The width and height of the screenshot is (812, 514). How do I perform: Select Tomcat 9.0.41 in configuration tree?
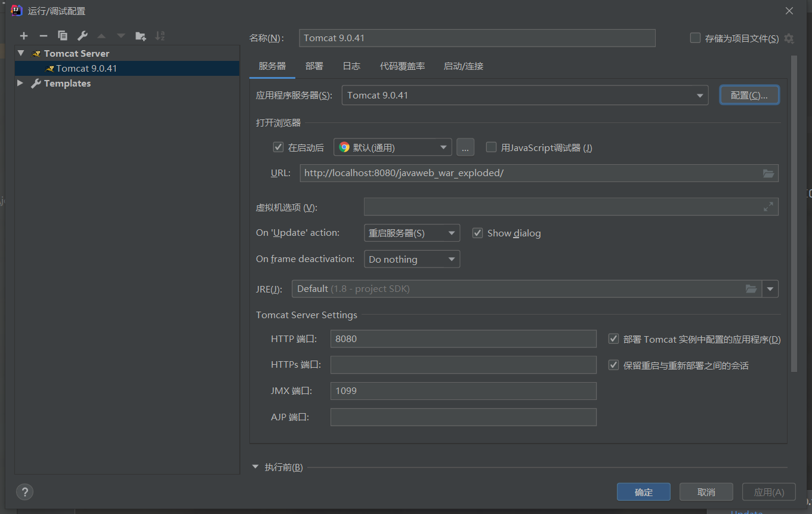(127, 68)
